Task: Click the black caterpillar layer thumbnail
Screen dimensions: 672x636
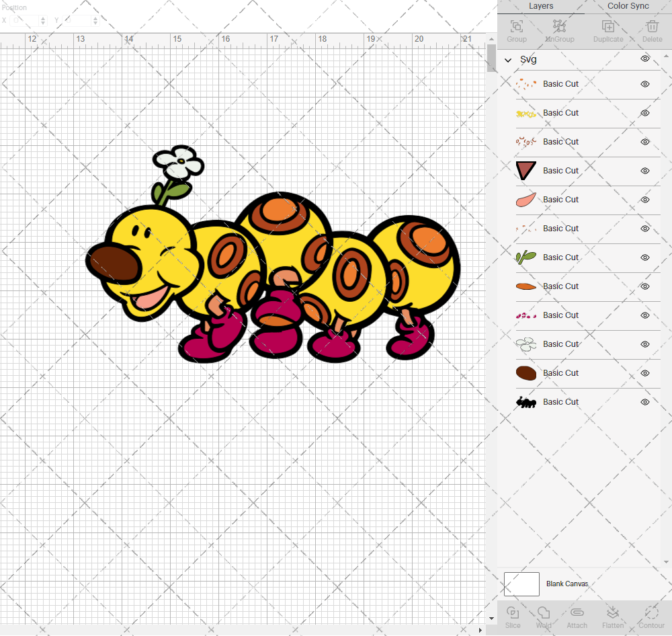Action: pyautogui.click(x=527, y=402)
